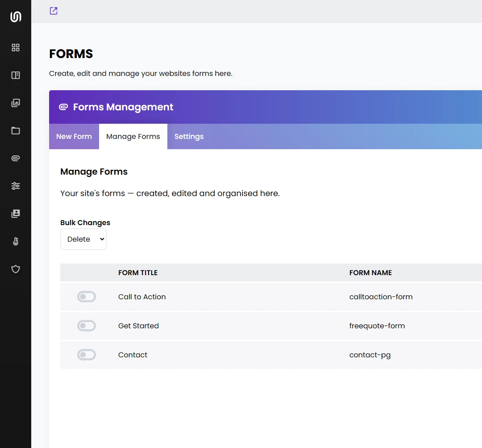Toggle the Call to Action form switch
This screenshot has height=448, width=482.
coord(87,297)
